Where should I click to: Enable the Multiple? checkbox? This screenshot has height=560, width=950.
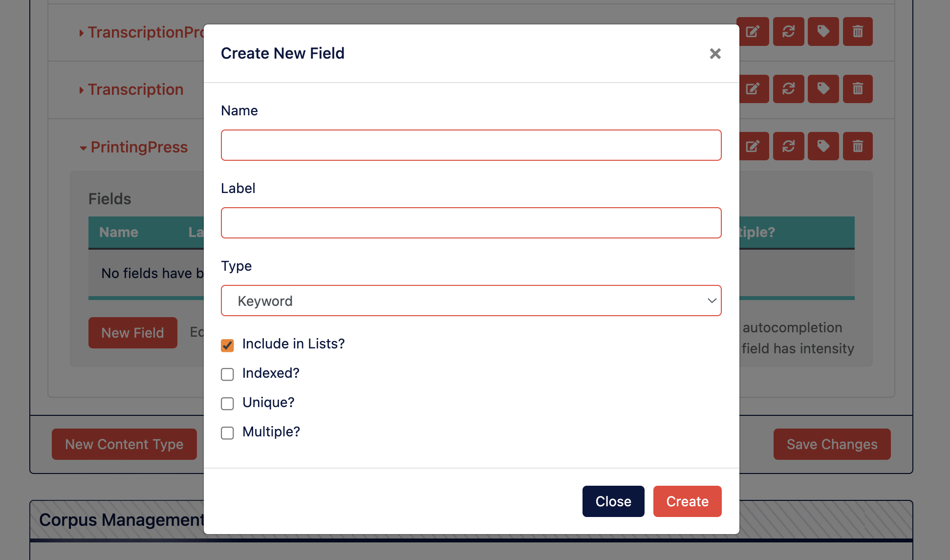pyautogui.click(x=227, y=432)
